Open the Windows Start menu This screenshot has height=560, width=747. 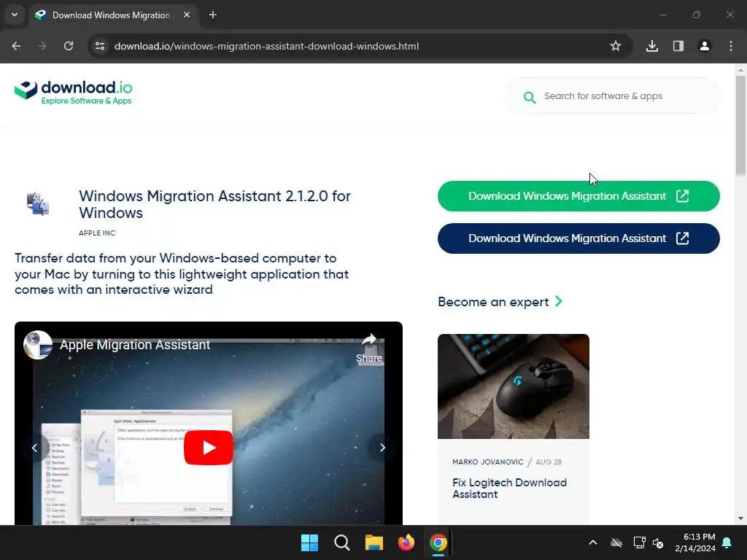309,542
